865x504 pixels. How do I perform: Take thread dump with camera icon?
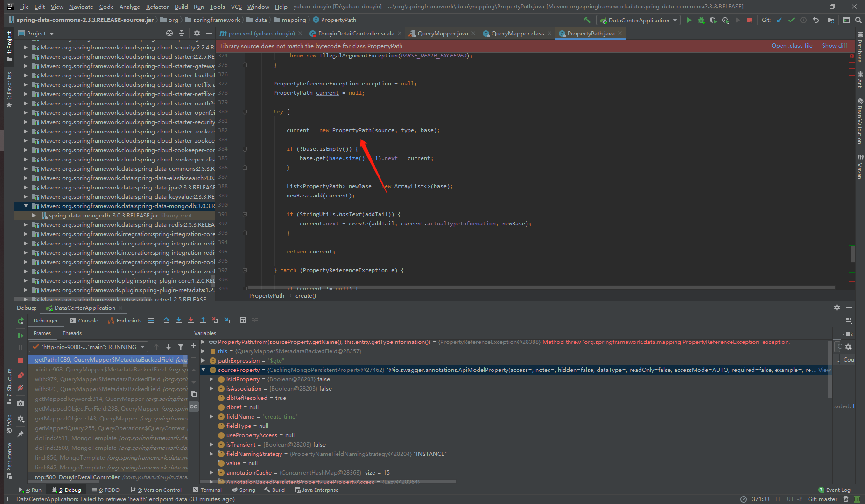pyautogui.click(x=21, y=403)
